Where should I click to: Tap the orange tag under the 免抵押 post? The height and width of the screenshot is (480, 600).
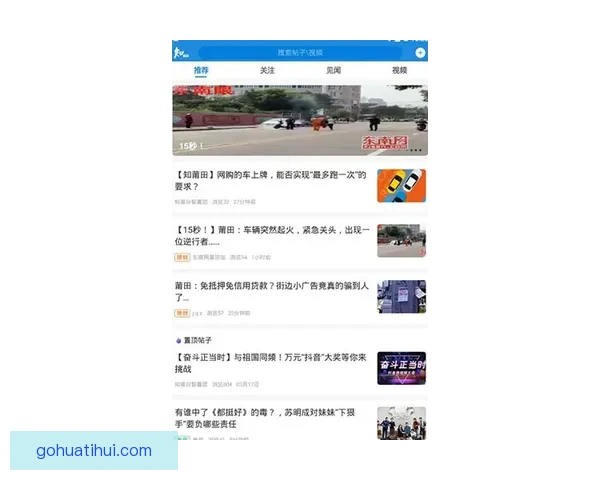pos(182,313)
